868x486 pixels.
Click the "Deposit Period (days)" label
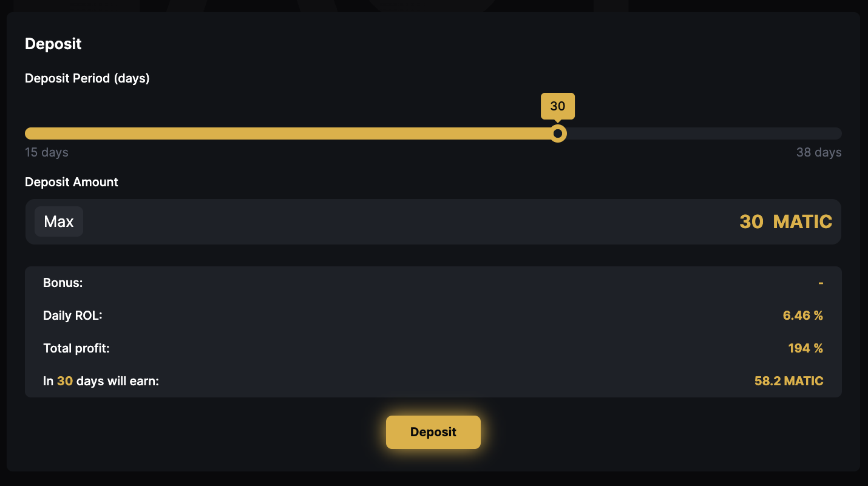click(x=87, y=78)
